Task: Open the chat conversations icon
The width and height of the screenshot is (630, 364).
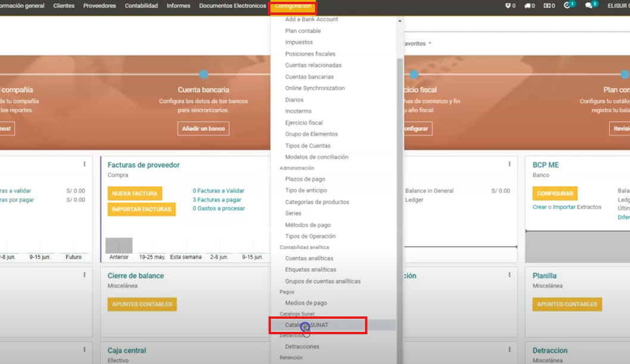Action: point(589,6)
